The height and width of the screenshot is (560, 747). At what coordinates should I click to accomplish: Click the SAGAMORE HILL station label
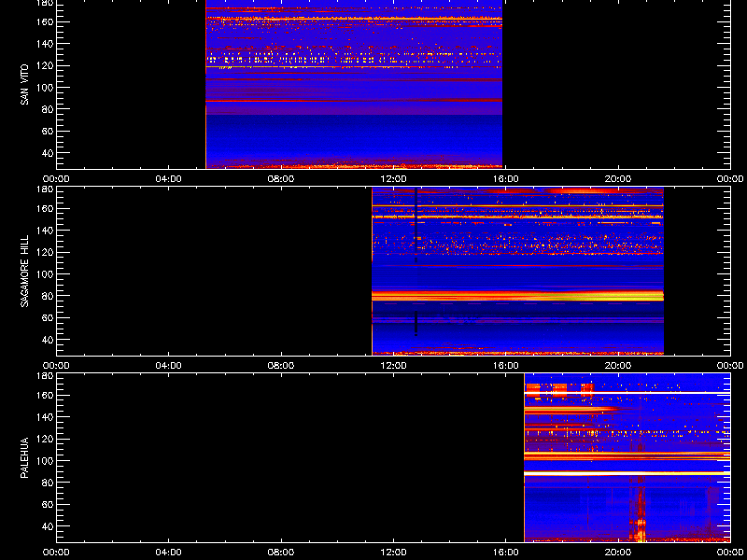[25, 271]
